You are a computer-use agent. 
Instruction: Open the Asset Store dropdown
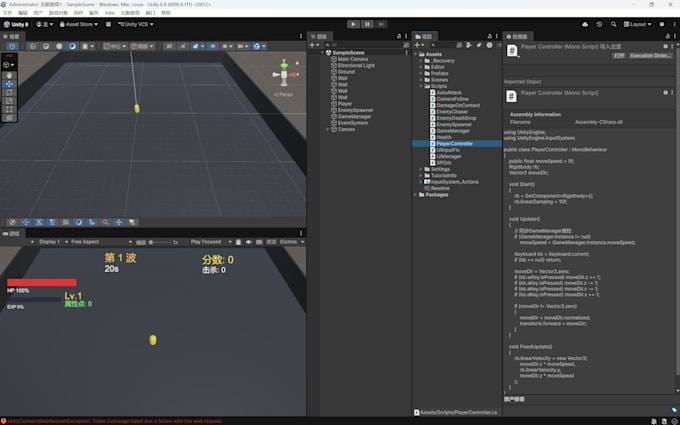pos(78,24)
